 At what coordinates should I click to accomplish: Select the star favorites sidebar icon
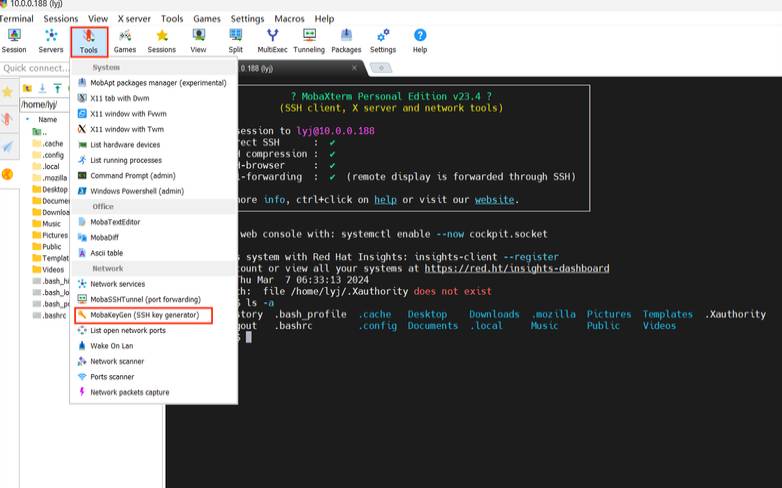(7, 92)
